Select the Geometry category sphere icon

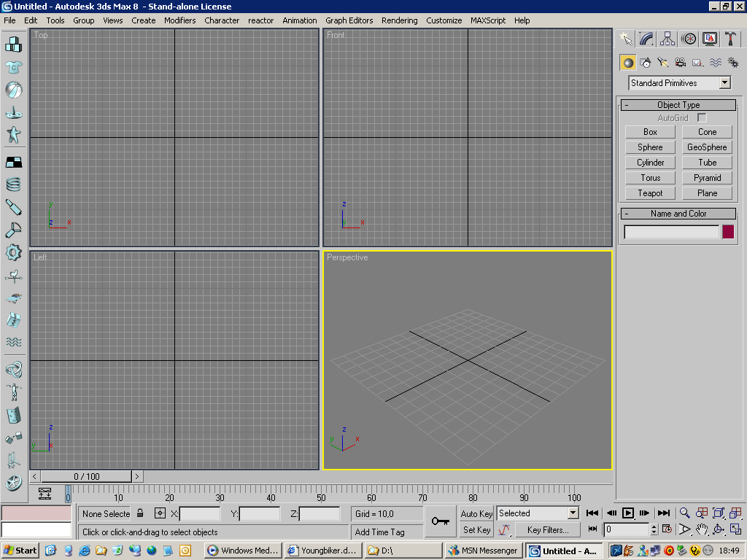[x=628, y=63]
